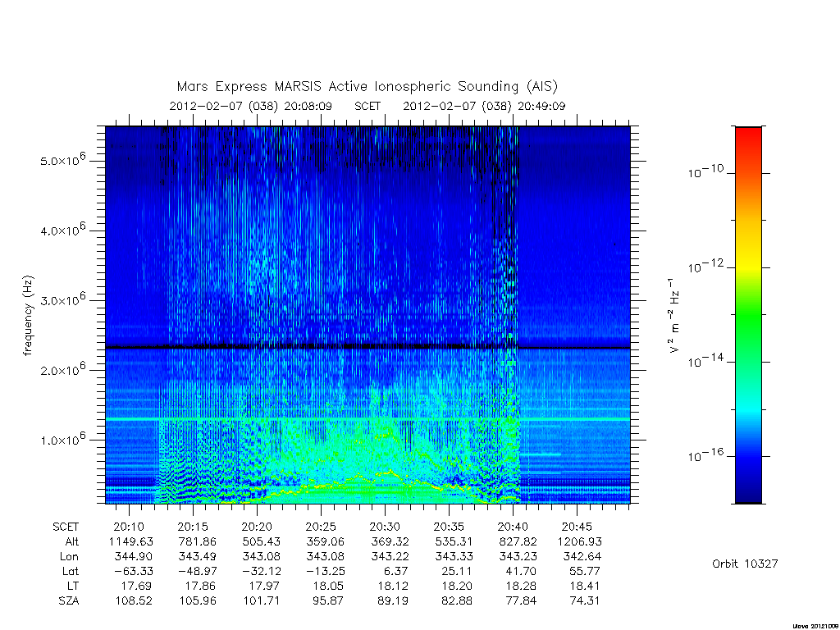
Task: Click the local time value "18.05"
Action: 328,586
